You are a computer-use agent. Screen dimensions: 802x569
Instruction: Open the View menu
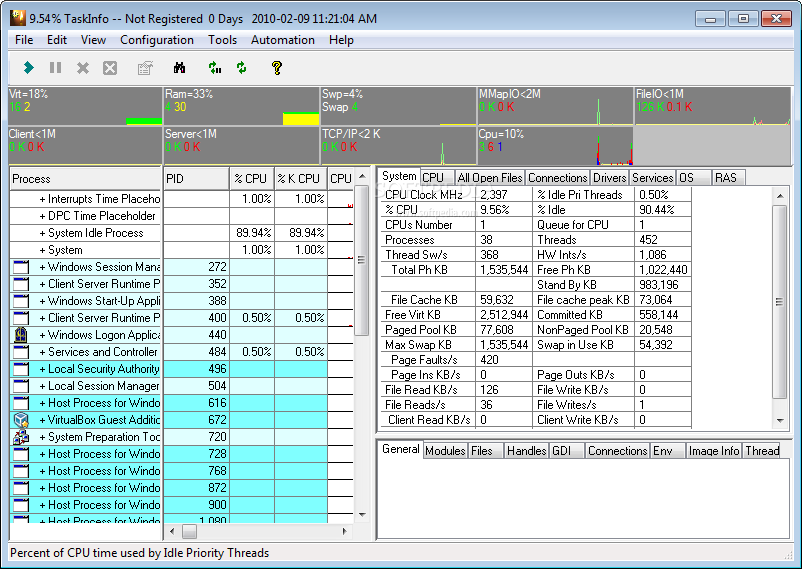click(93, 40)
